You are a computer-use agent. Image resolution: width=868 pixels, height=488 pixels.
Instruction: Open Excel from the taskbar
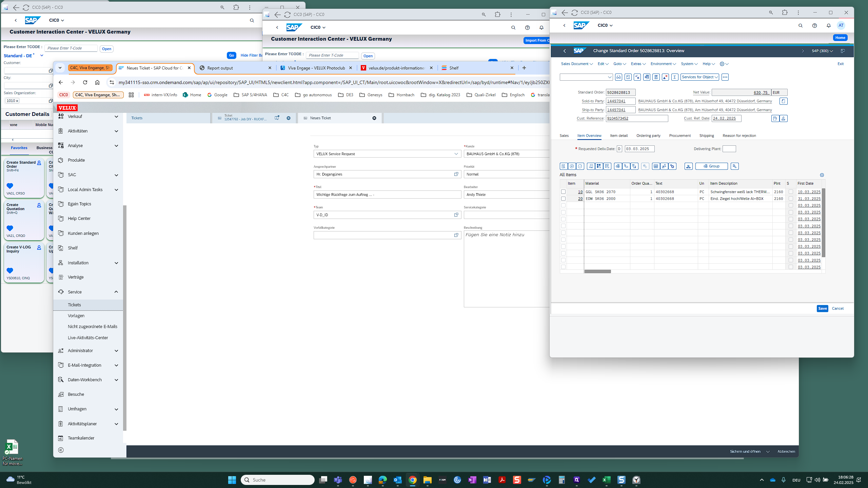point(606,480)
